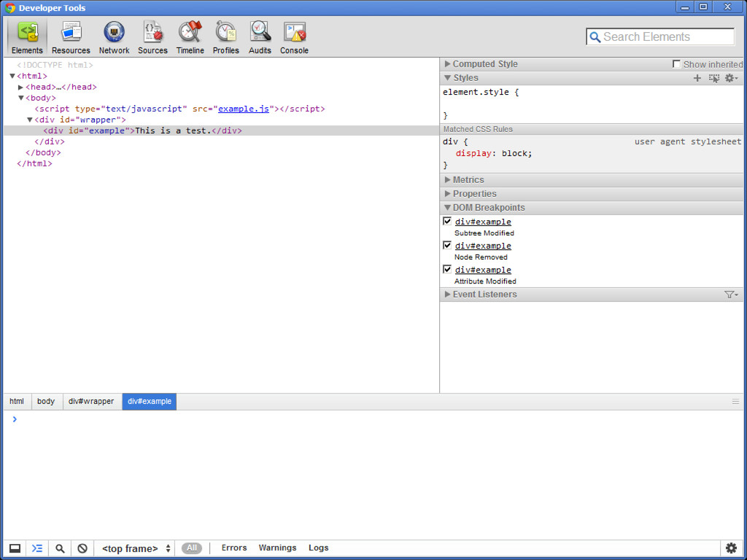Screen dimensions: 747x560
Task: Expand the Properties section
Action: coord(447,193)
